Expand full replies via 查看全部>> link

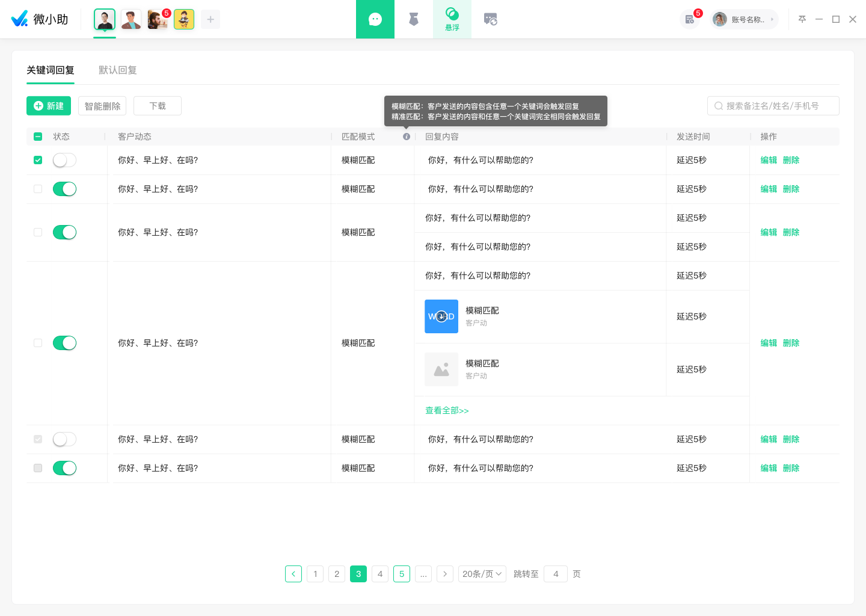pos(447,410)
